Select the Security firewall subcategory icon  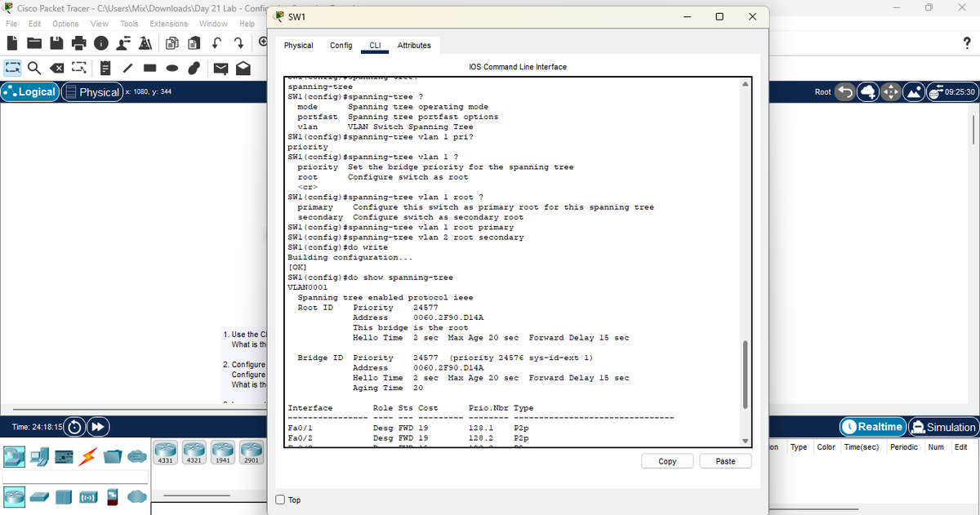coord(112,495)
